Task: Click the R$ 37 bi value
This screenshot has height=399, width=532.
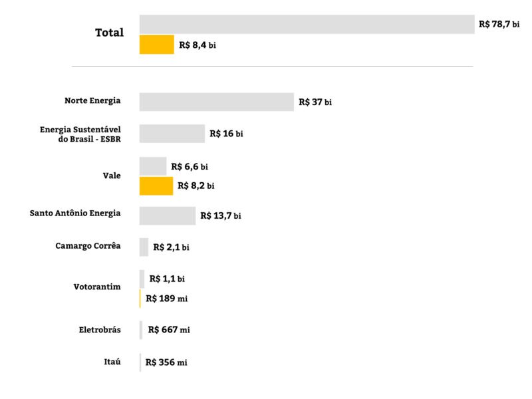Action: coord(315,102)
